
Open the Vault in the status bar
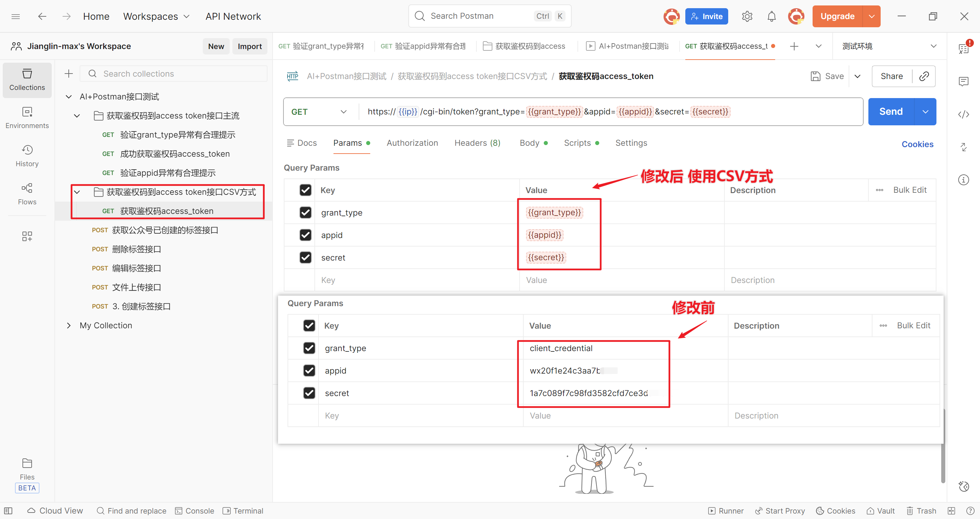(x=880, y=510)
